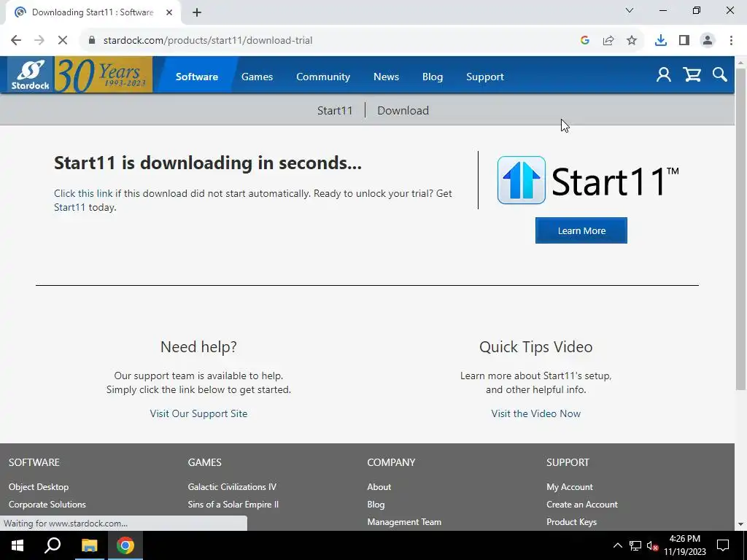Open the Google icon in address bar
The height and width of the screenshot is (560, 747).
click(585, 41)
